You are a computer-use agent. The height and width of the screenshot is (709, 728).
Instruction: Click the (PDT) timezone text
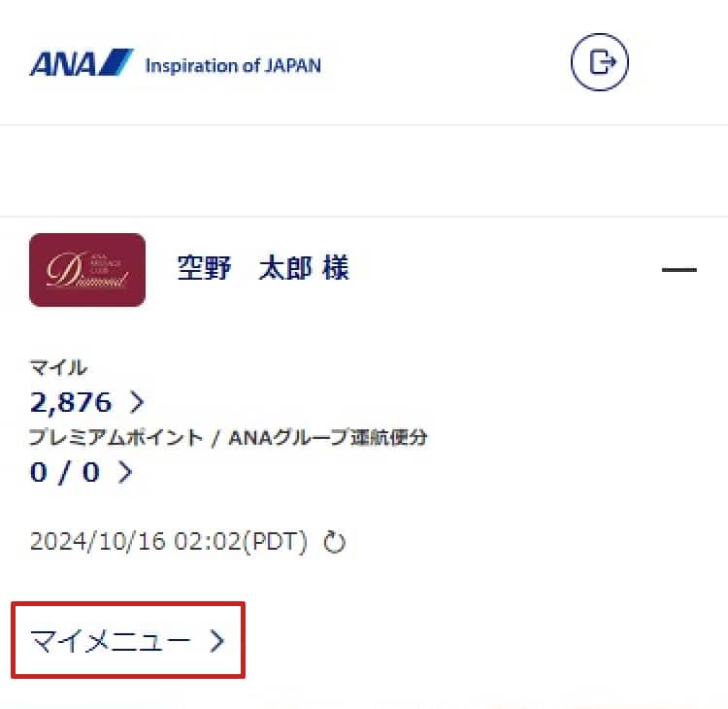(x=275, y=542)
